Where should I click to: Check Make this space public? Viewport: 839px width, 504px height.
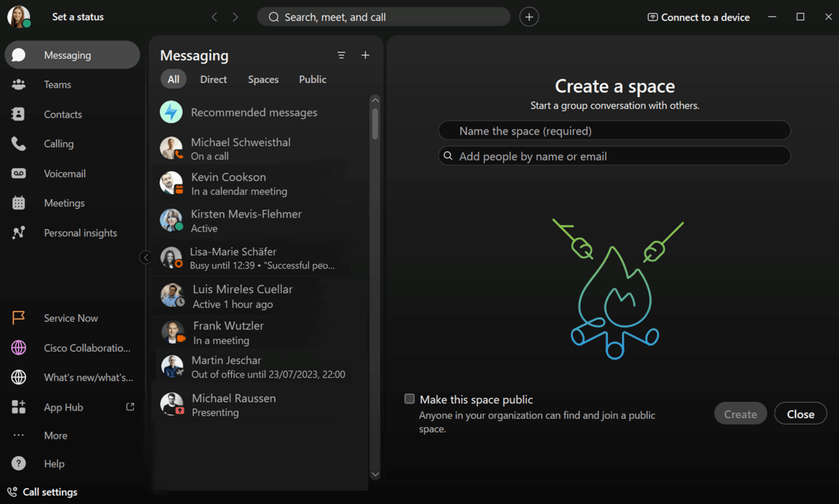pyautogui.click(x=410, y=399)
